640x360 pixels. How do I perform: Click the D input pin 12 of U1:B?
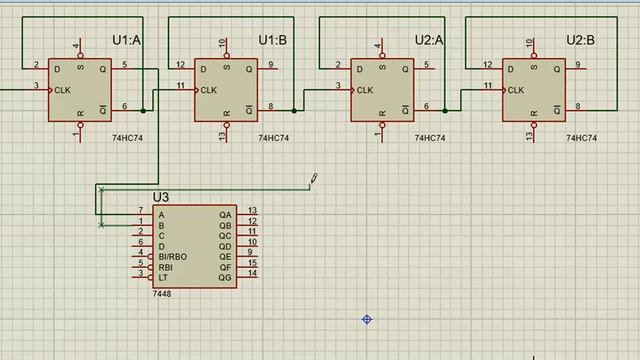coord(184,68)
